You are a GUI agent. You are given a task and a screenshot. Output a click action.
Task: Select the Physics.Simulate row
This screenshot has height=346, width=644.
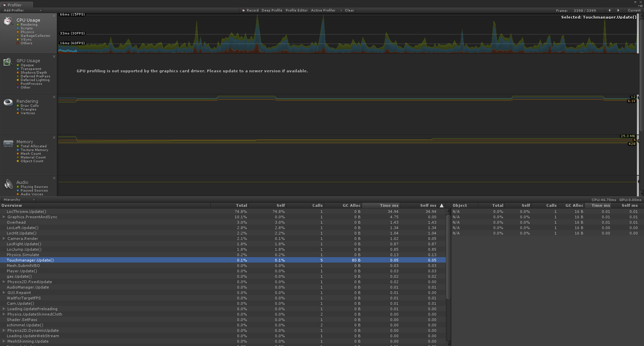pos(223,255)
